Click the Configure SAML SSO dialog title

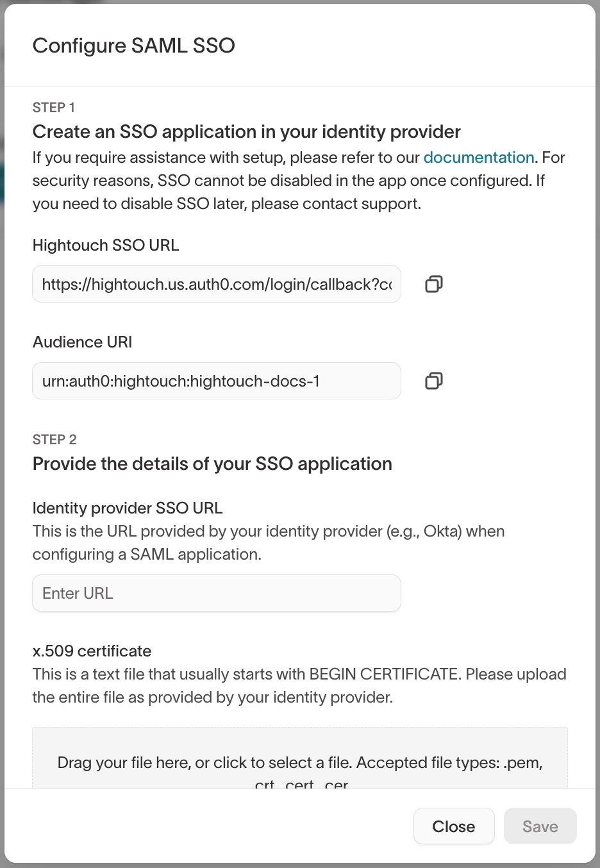[134, 46]
